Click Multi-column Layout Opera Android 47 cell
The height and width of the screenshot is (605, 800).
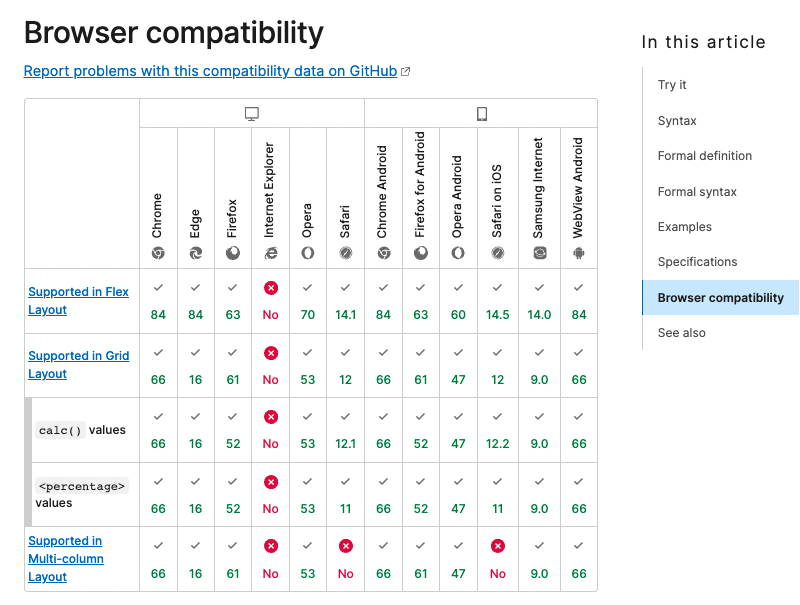click(x=458, y=560)
